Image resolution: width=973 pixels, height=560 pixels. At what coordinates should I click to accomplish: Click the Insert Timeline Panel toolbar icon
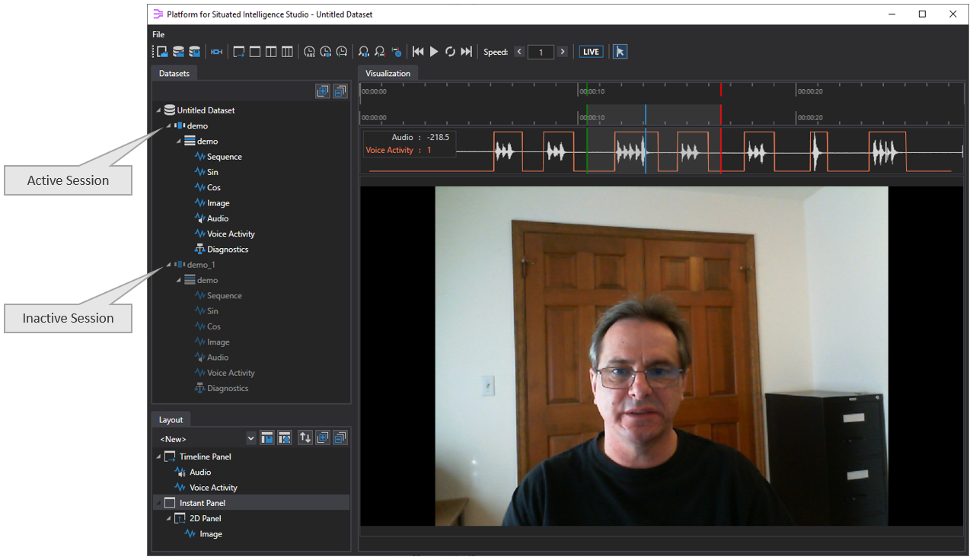[239, 52]
